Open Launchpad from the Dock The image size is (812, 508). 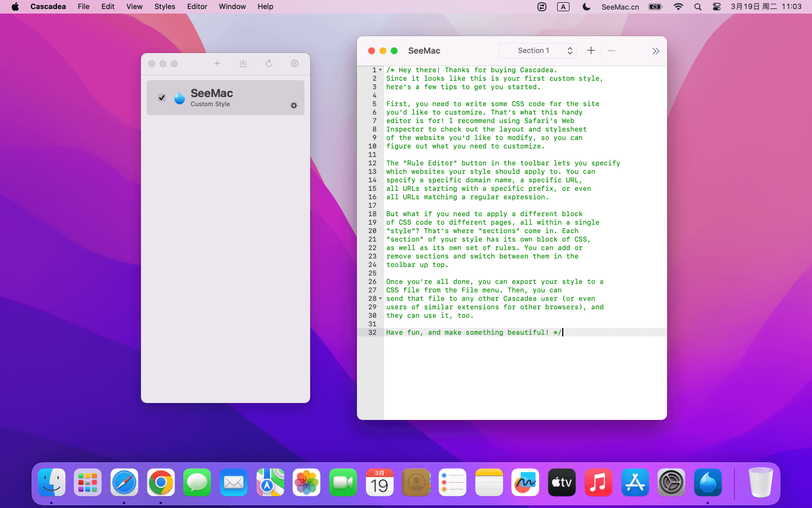pyautogui.click(x=87, y=483)
